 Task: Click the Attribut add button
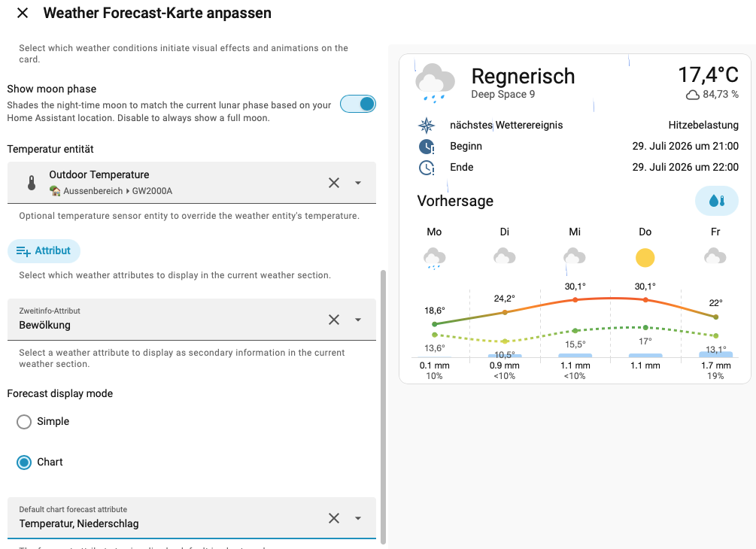tap(44, 251)
